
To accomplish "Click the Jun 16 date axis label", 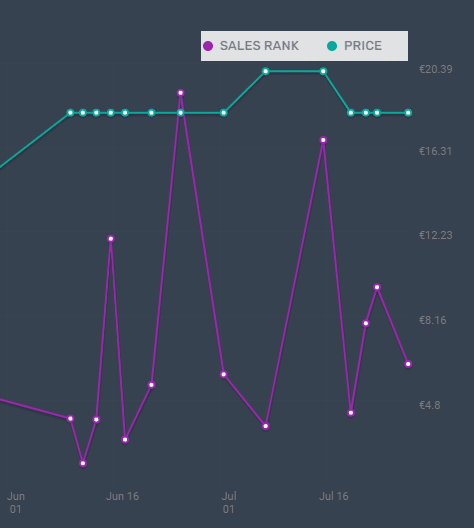I will point(123,496).
